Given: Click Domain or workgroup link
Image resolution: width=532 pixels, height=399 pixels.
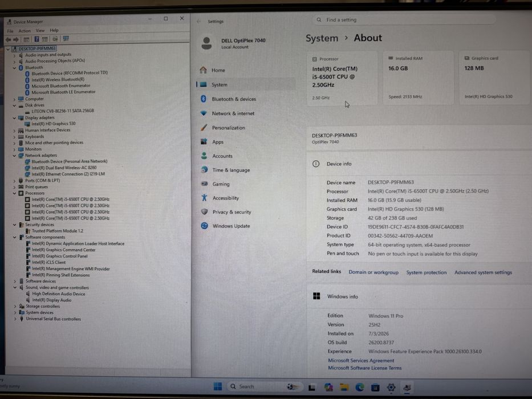Looking at the screenshot, I should click(x=373, y=272).
